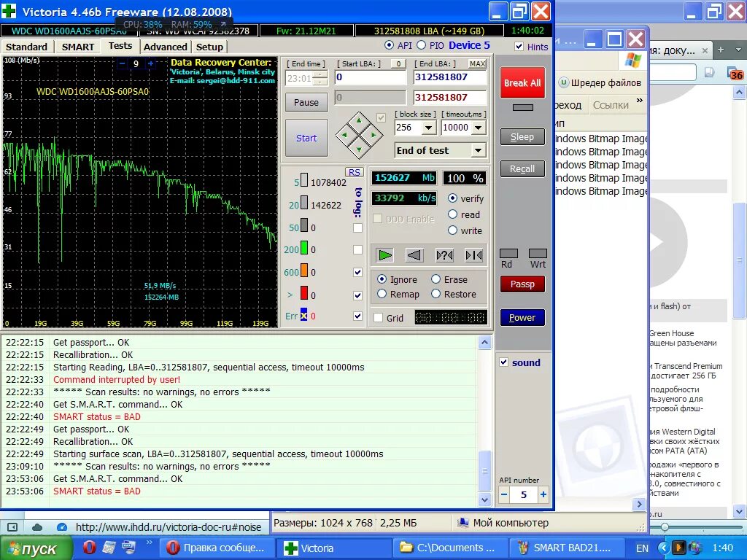Click the random seek '?' test button

point(444,255)
